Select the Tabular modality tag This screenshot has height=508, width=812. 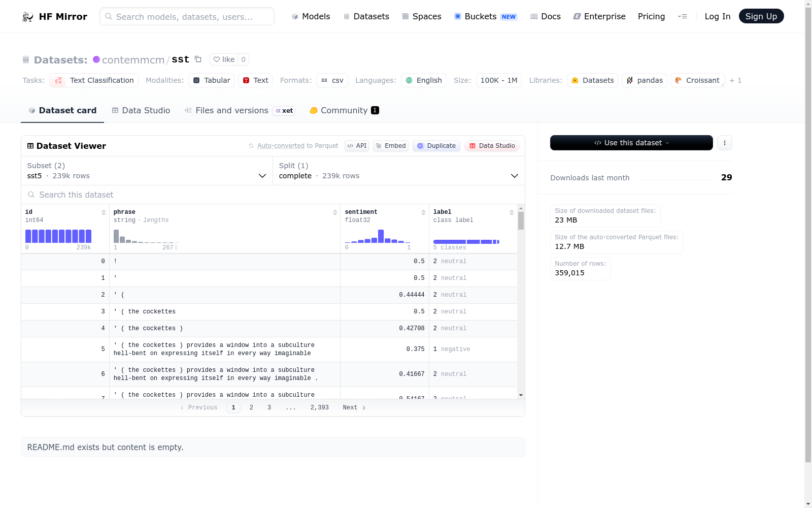click(212, 80)
